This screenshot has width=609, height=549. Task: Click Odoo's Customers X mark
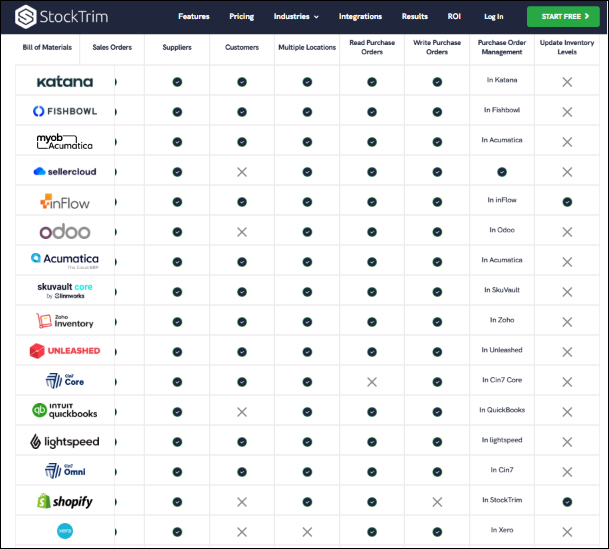pyautogui.click(x=242, y=232)
